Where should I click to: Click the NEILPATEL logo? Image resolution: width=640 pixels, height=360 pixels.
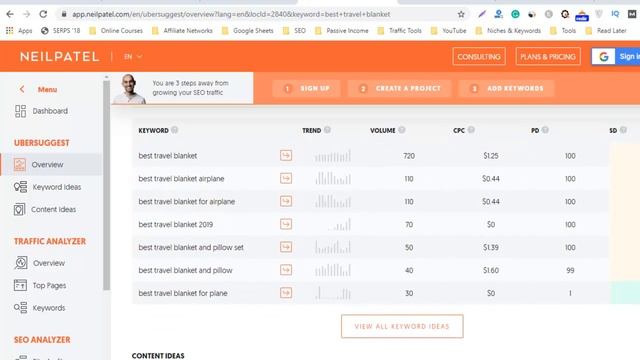[60, 57]
